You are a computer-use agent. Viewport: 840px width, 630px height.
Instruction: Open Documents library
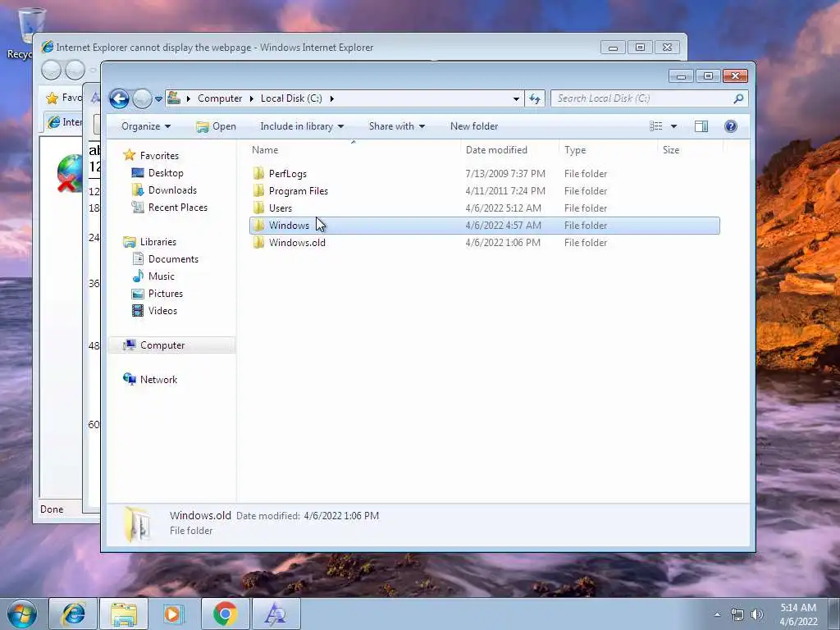(173, 258)
